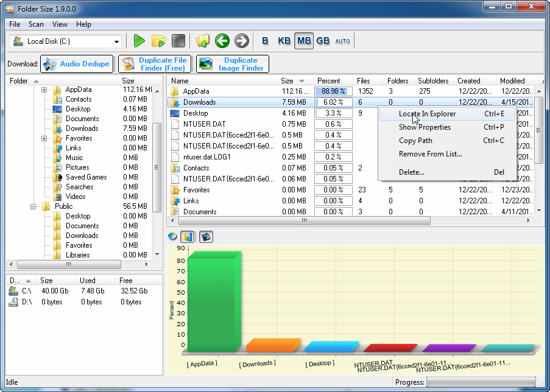Viewport: 550px width, 392px height.
Task: Click the chart animation film icon
Action: pos(206,237)
